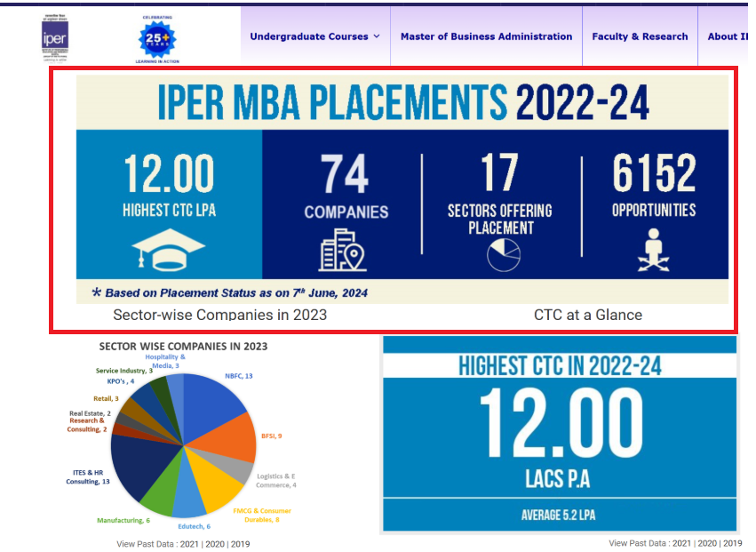
Task: Click the Average 5.2 LPA text
Action: 558,515
